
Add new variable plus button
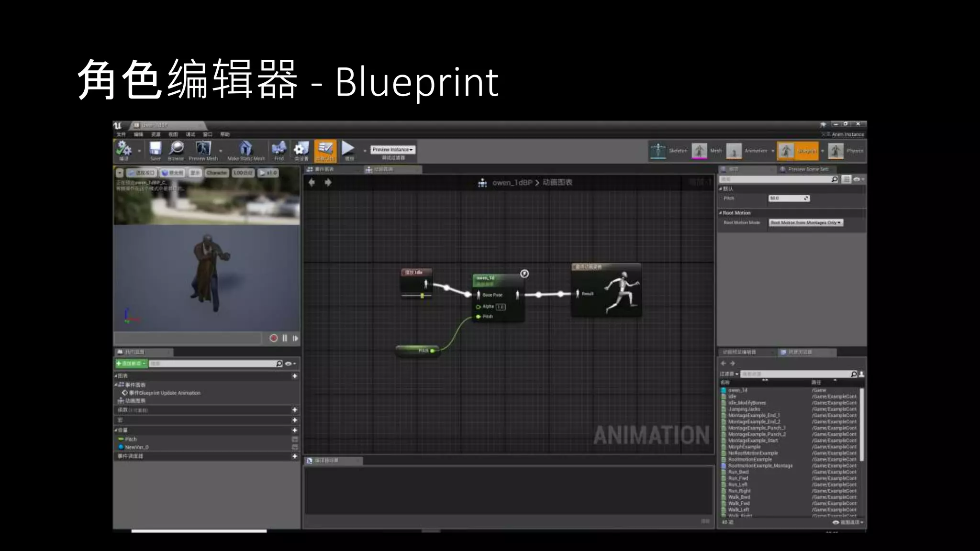295,430
